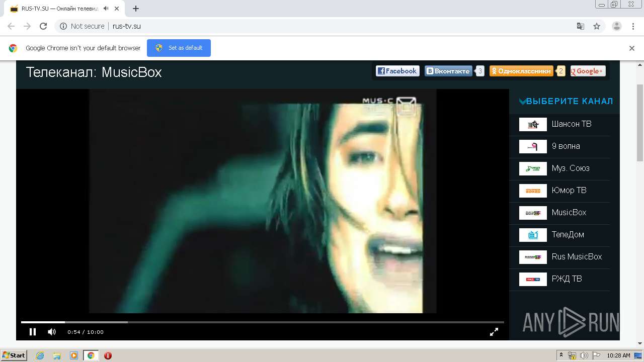Go forward in browser history
The width and height of the screenshot is (644, 362).
pos(27,26)
